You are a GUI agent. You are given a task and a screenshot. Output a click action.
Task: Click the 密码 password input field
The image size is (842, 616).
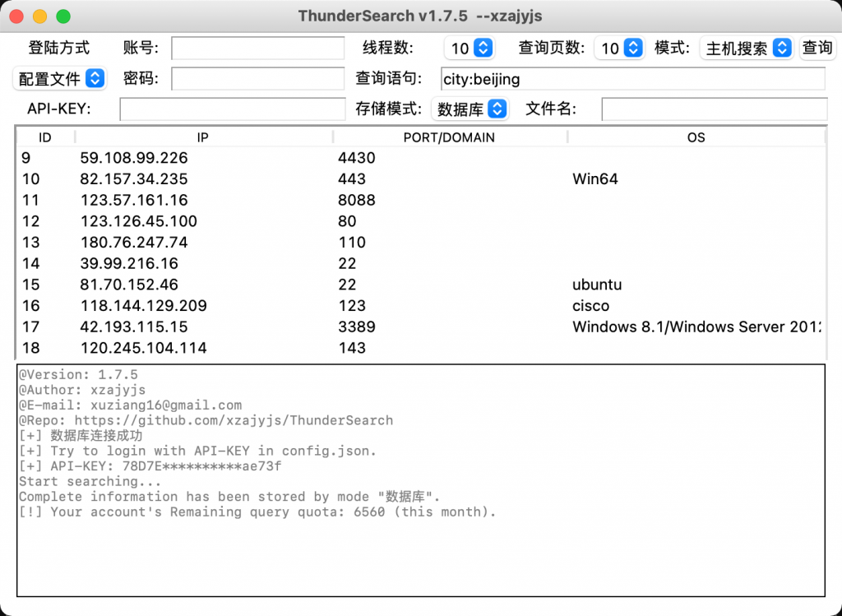click(257, 78)
